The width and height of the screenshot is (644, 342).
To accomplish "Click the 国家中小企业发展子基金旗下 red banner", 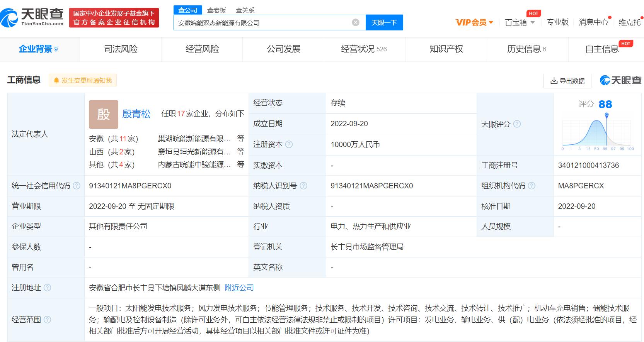I will (114, 18).
